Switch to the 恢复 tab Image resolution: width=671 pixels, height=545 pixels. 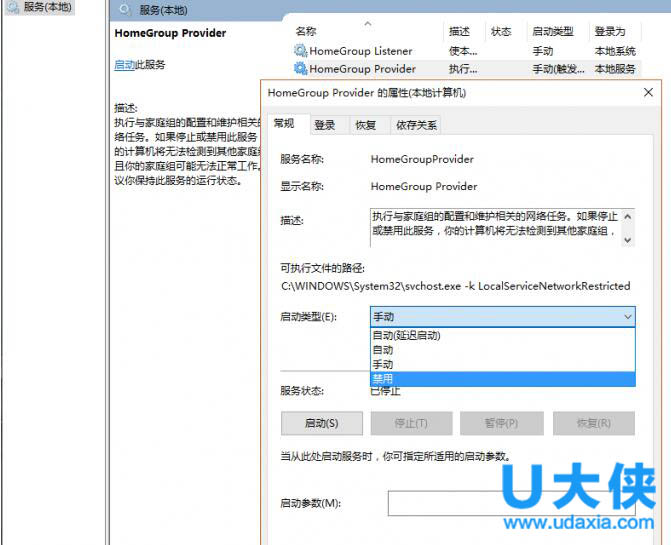pyautogui.click(x=365, y=125)
